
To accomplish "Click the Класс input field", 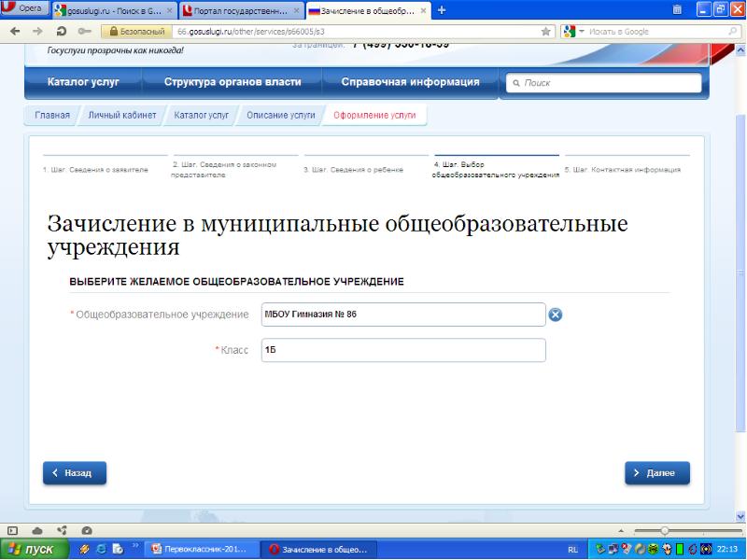I will [x=402, y=350].
